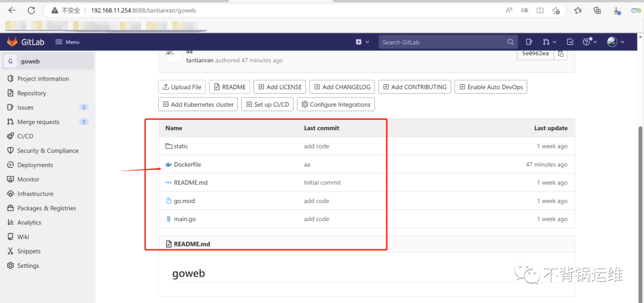The height and width of the screenshot is (303, 644).
Task: Click the tantianran author link
Action: (x=200, y=60)
